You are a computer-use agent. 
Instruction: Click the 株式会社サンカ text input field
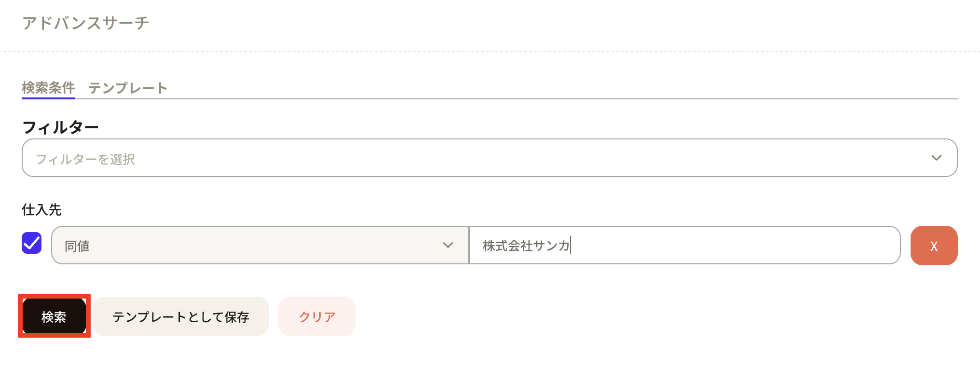[685, 245]
